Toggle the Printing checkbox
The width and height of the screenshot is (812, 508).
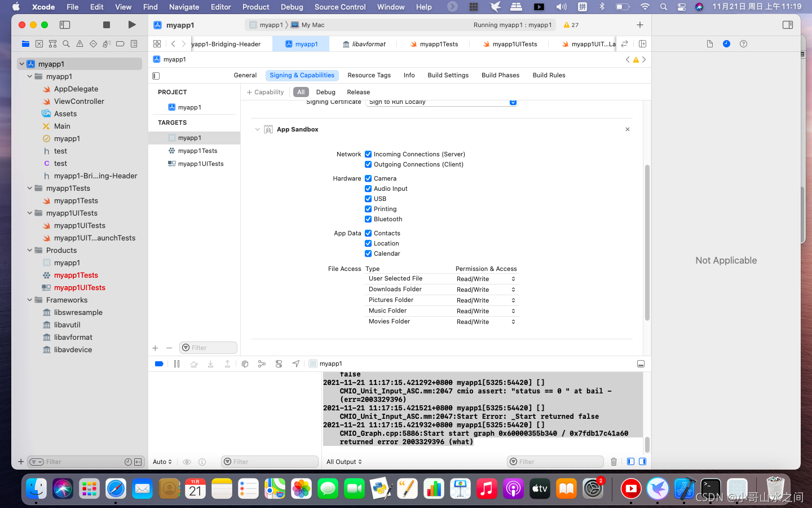[x=368, y=209]
